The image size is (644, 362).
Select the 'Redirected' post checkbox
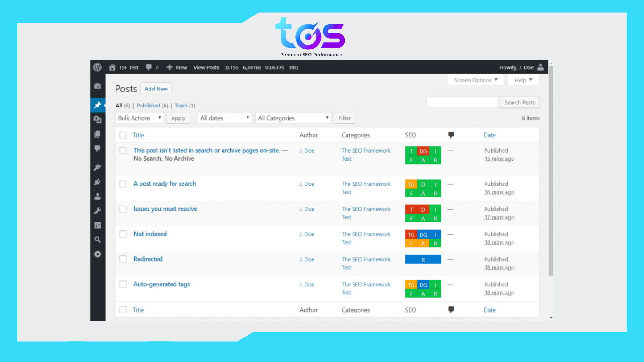pyautogui.click(x=123, y=259)
